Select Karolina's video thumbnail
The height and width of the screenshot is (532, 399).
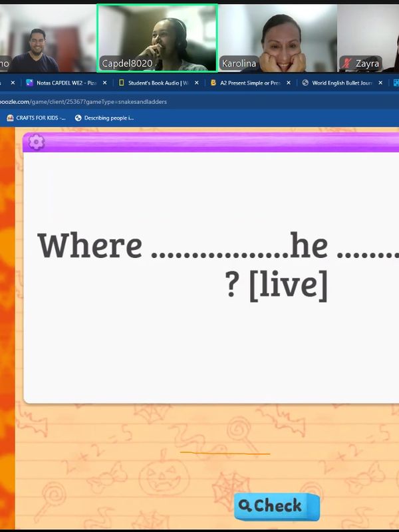point(278,38)
